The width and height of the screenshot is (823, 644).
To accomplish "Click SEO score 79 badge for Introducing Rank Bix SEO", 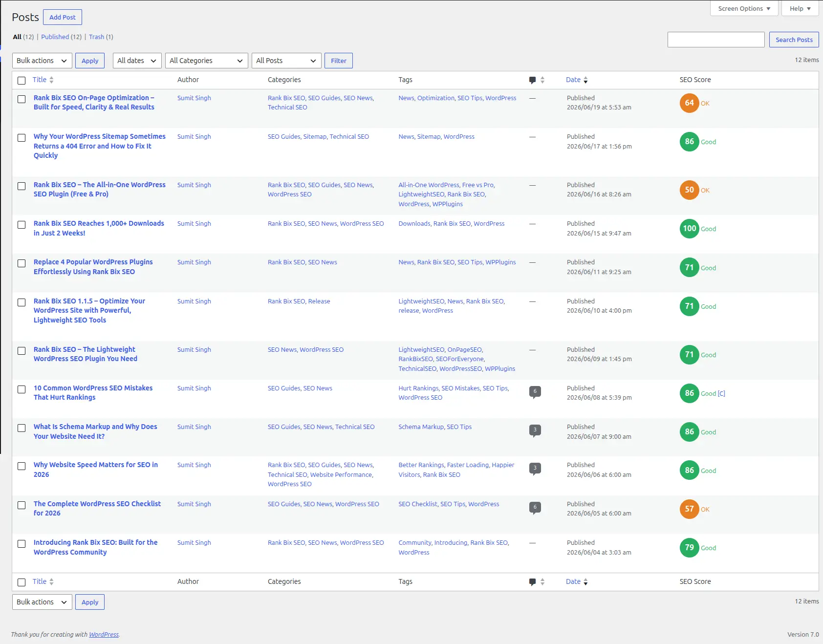I will point(689,548).
